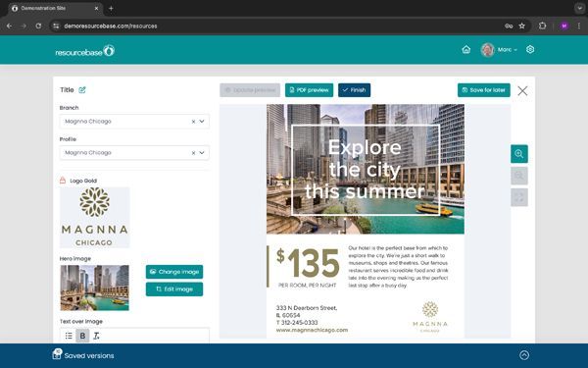588x368 pixels.
Task: Insert a bulleted list in text editor
Action: coord(69,336)
